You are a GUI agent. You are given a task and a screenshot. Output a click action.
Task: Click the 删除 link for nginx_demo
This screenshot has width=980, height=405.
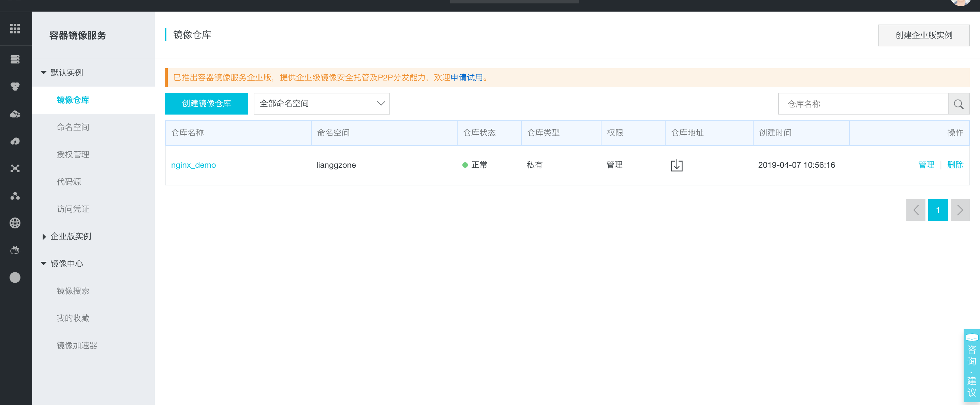click(x=955, y=165)
